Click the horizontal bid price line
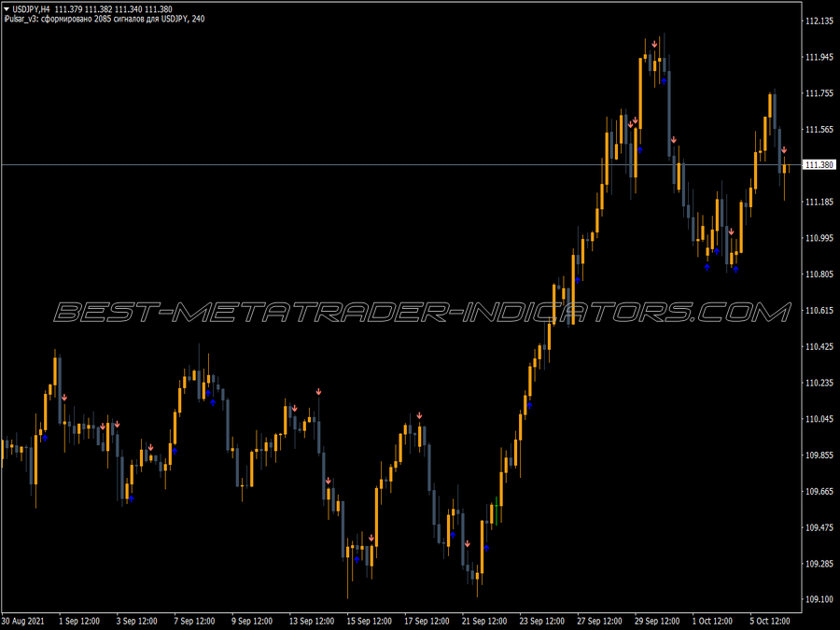Image resolution: width=840 pixels, height=630 pixels. (x=400, y=165)
